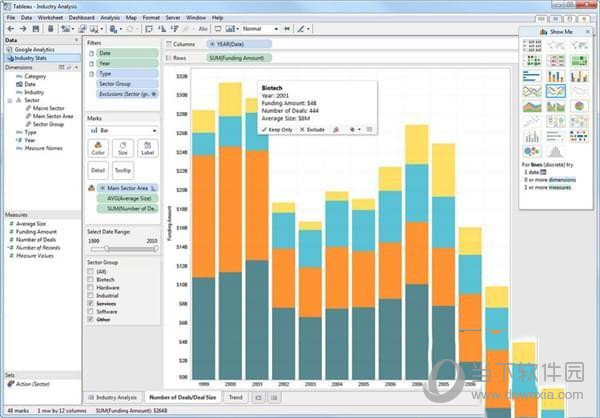Viewport: 600px width, 418px height.
Task: Click the Back arrow in the toolbar
Action: [11, 29]
